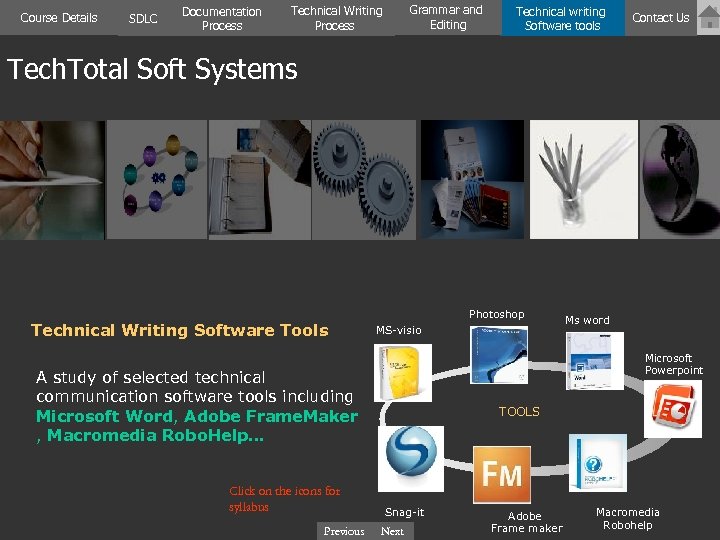Screen dimensions: 720x540
Task: Click the Next button
Action: click(392, 531)
